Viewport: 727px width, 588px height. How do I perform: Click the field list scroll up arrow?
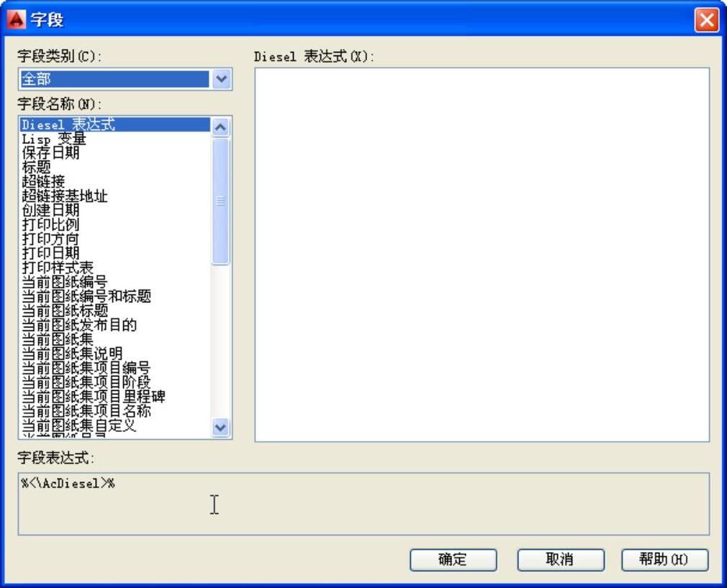pyautogui.click(x=221, y=127)
